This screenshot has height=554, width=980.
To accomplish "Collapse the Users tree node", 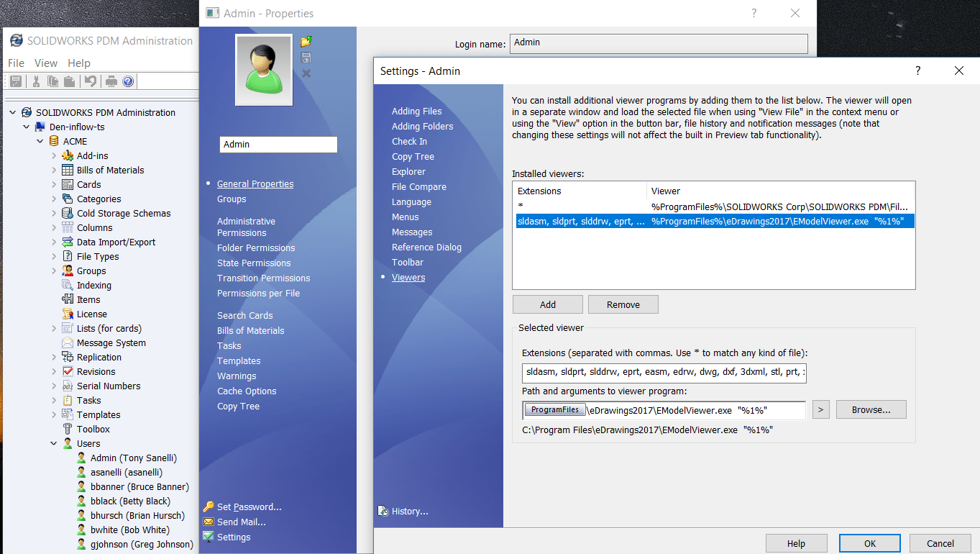I will 54,443.
